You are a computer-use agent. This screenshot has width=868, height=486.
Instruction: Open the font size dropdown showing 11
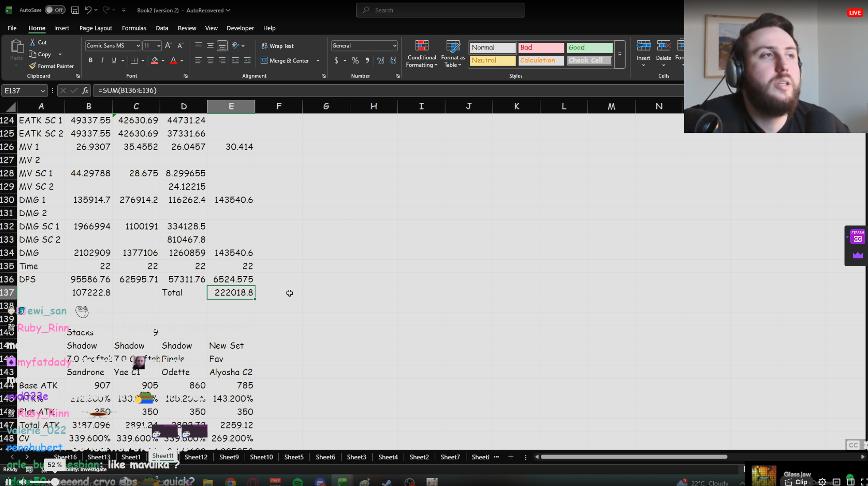158,46
